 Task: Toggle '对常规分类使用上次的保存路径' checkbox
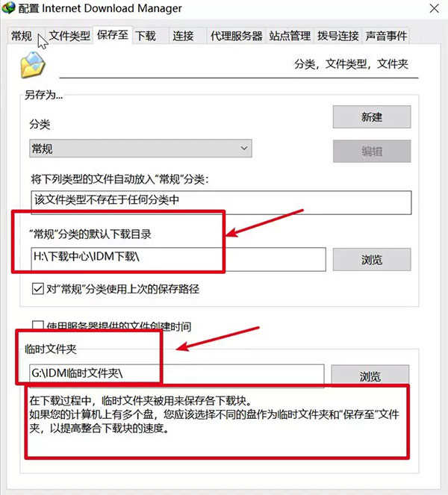click(x=38, y=289)
